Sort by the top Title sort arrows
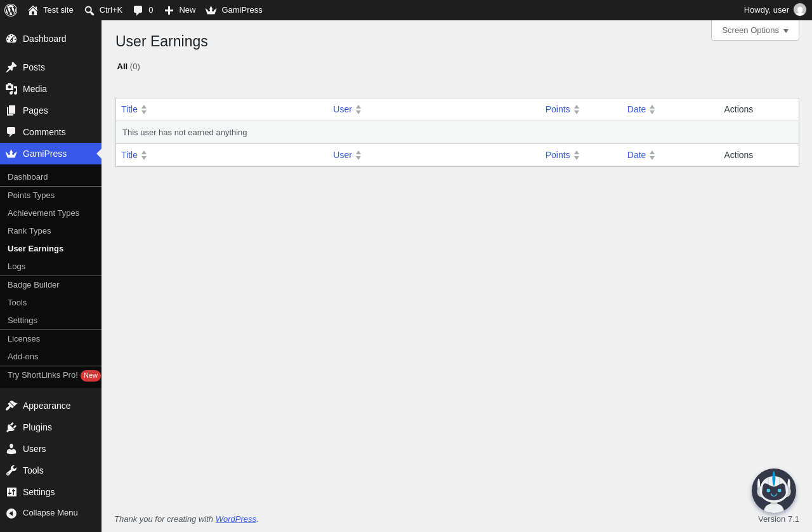This screenshot has width=812, height=532. (x=144, y=109)
